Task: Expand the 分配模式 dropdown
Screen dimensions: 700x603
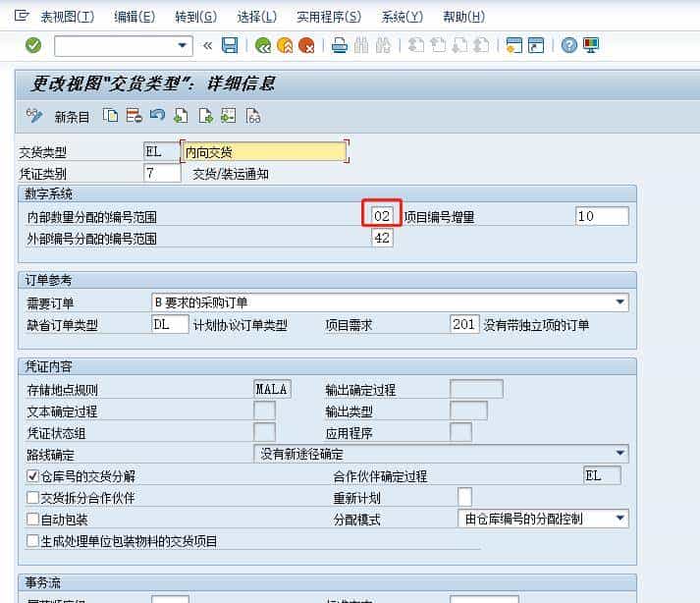Action: click(620, 519)
